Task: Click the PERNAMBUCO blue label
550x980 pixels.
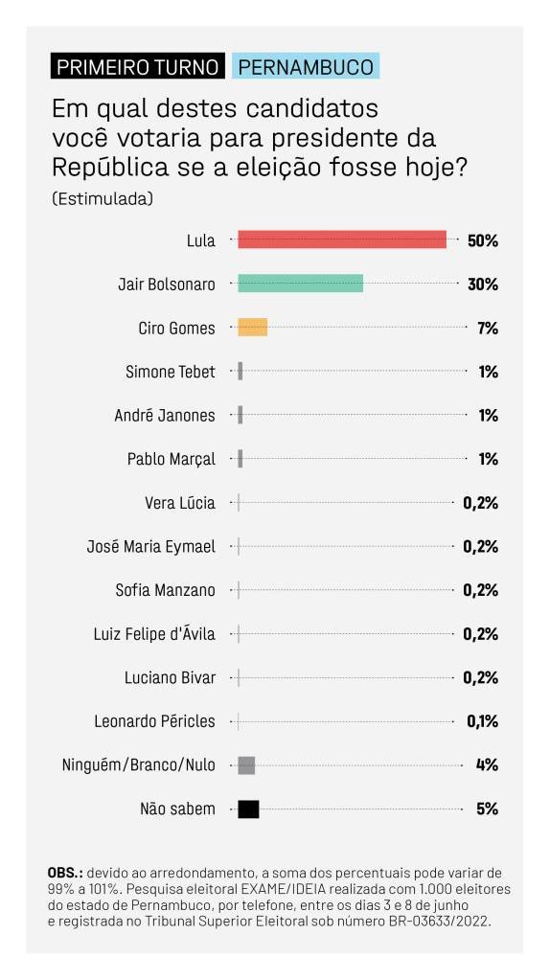Action: pos(306,66)
